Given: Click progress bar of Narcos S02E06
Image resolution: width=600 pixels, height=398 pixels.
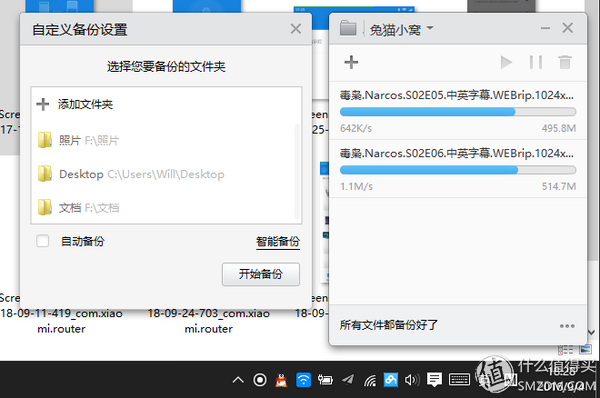Looking at the screenshot, I should (x=458, y=170).
